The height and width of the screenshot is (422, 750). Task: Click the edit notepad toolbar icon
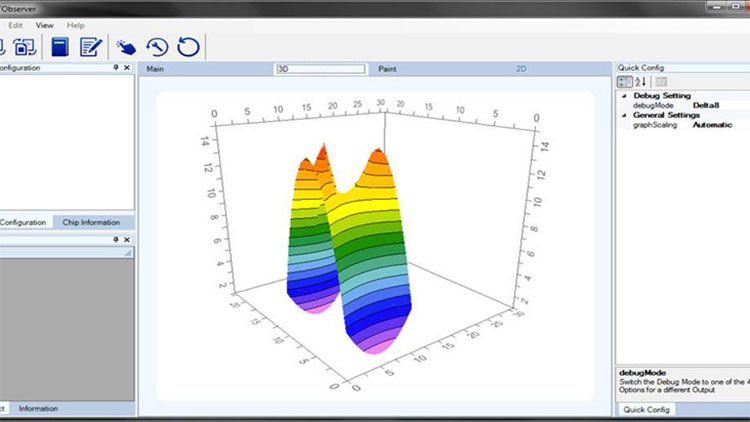point(92,46)
